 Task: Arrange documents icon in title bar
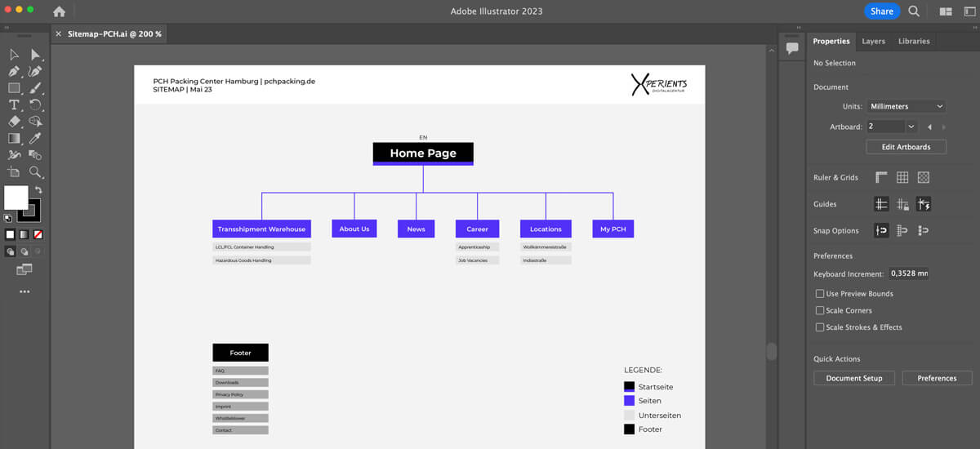coord(947,11)
